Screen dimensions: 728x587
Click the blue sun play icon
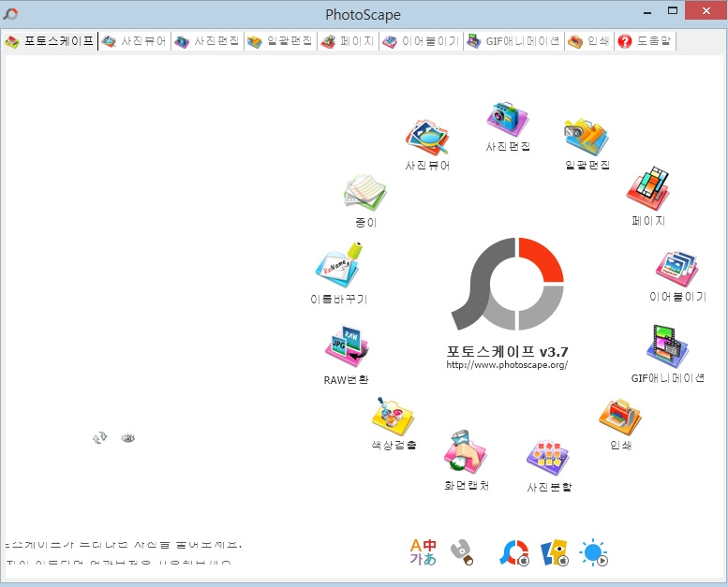coord(593,552)
